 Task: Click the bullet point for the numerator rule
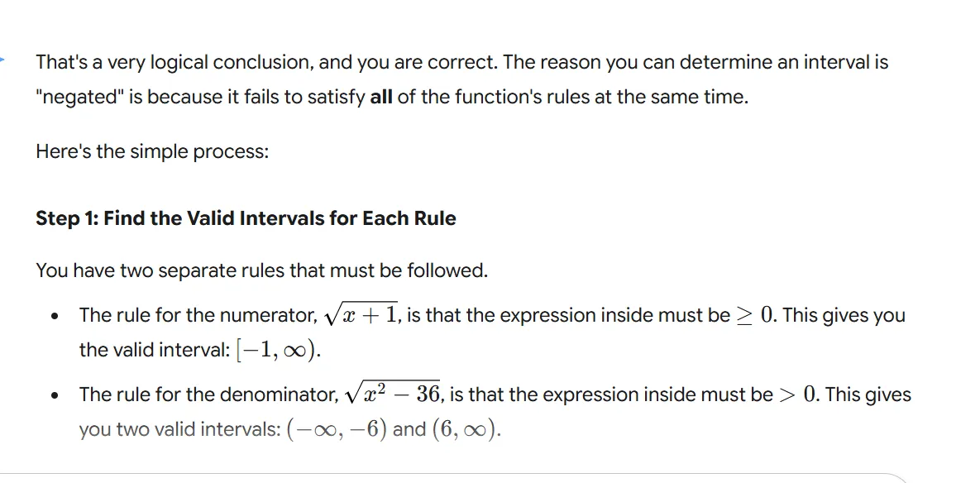pos(55,317)
